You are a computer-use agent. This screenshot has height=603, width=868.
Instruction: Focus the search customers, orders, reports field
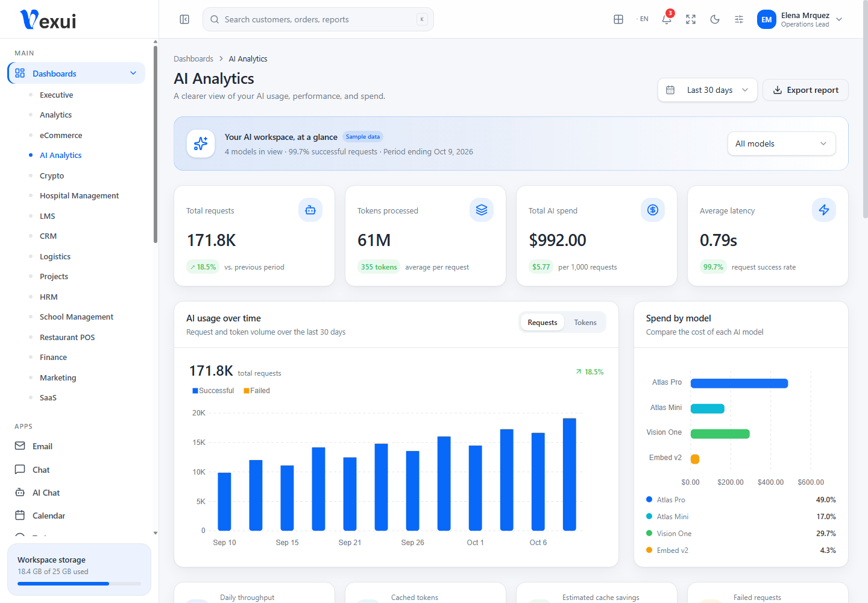coord(318,19)
